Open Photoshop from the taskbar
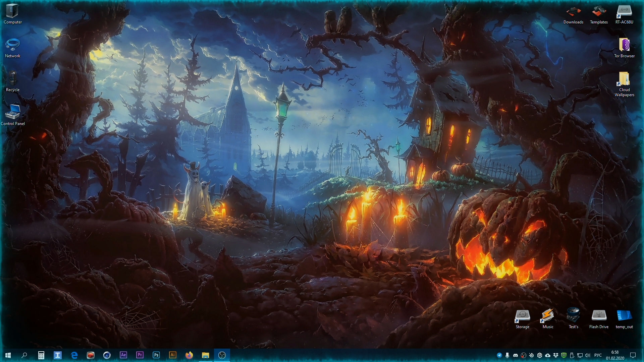The image size is (644, 362). pyautogui.click(x=156, y=355)
